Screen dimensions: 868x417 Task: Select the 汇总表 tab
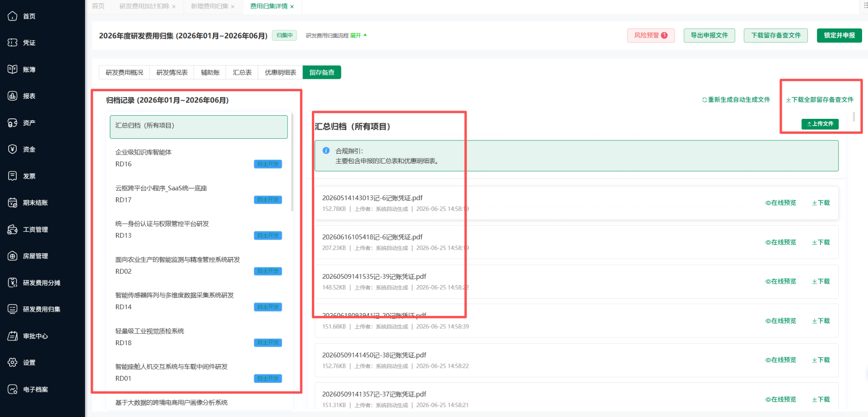242,72
